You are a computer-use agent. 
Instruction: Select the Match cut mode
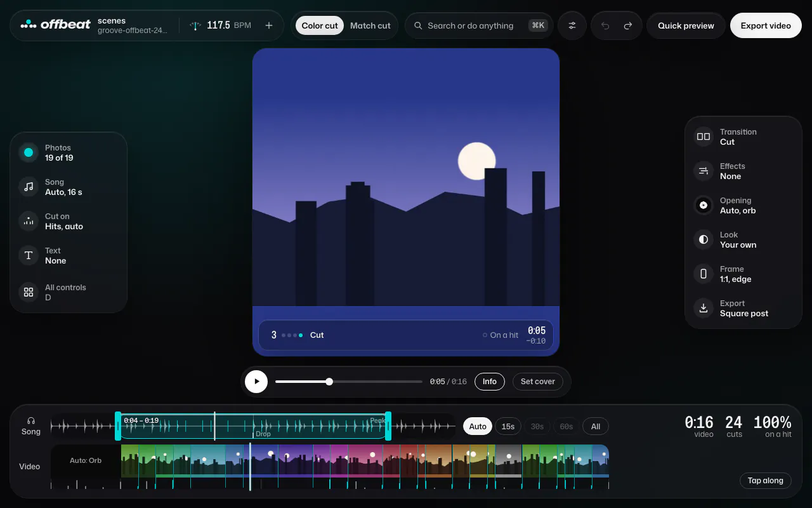[370, 25]
